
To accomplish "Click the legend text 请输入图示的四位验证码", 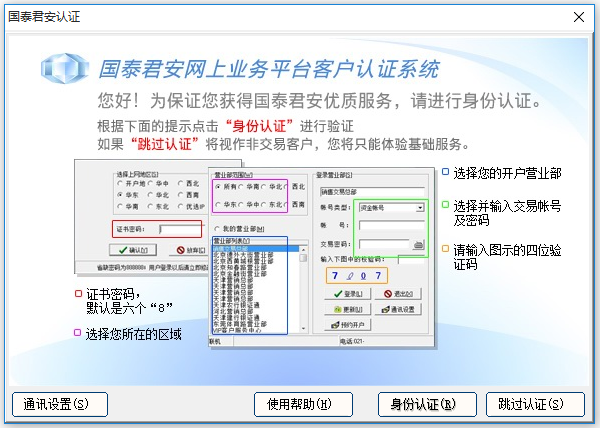I will click(x=507, y=257).
